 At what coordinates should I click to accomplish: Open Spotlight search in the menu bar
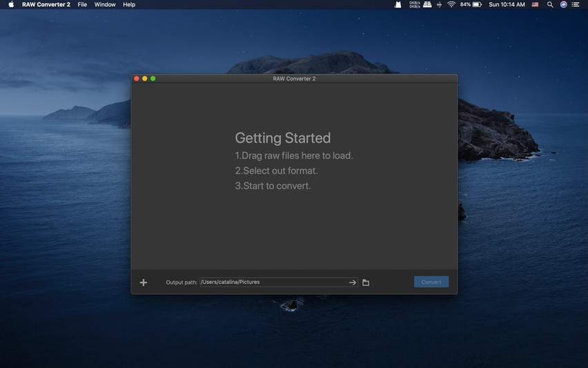click(550, 5)
